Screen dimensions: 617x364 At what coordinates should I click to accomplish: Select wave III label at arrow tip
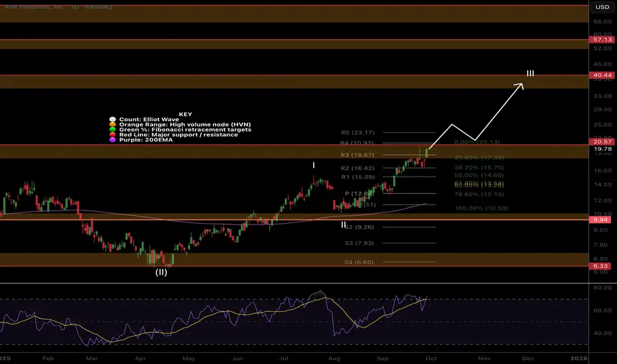click(530, 73)
